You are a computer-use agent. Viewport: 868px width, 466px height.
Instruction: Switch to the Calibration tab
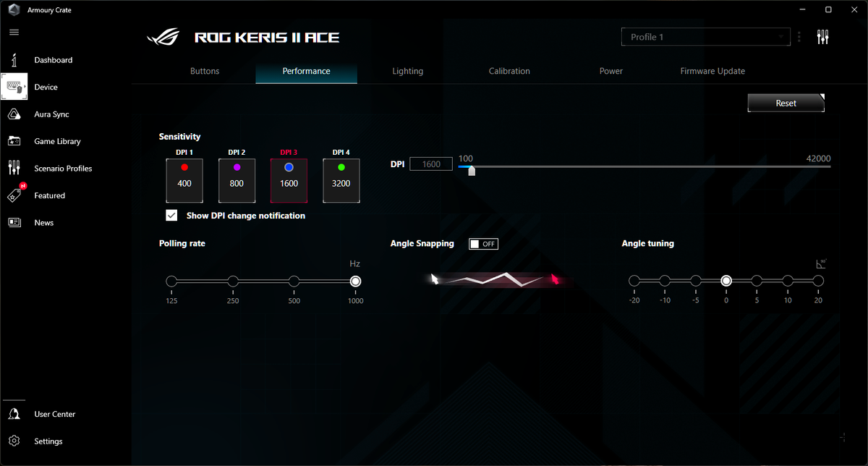pos(509,71)
